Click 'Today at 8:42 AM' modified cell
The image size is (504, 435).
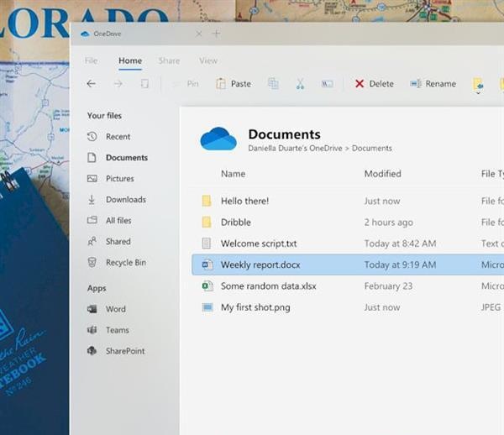tap(400, 244)
